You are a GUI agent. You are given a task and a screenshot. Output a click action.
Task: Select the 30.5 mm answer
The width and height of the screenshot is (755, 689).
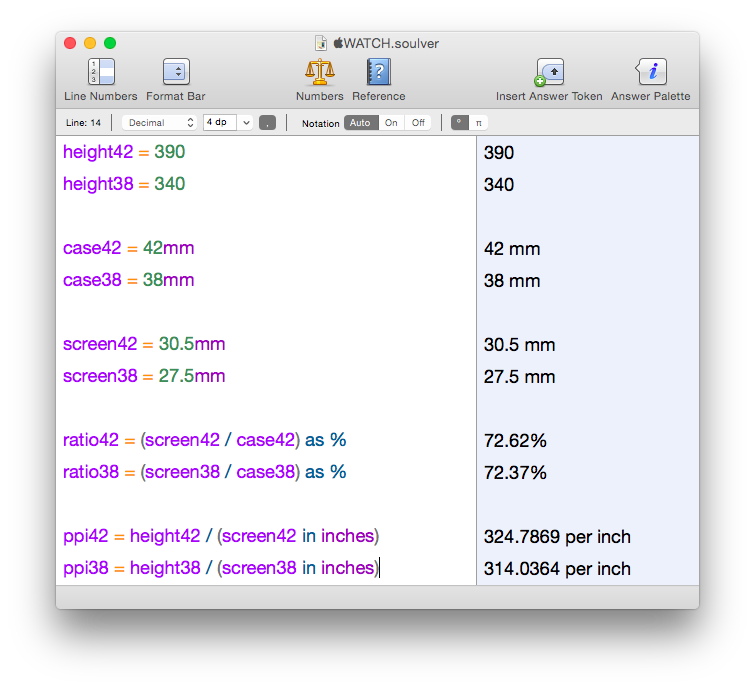tap(520, 345)
